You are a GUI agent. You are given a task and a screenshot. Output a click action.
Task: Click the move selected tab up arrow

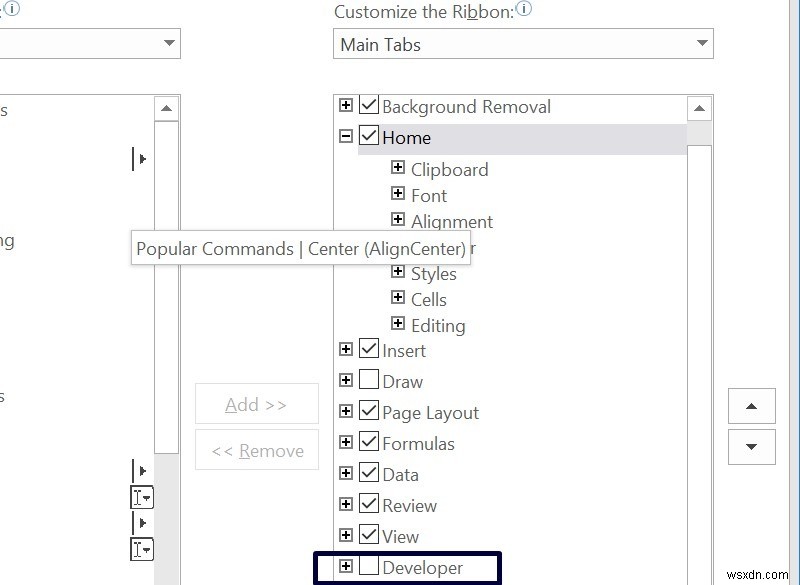[751, 407]
